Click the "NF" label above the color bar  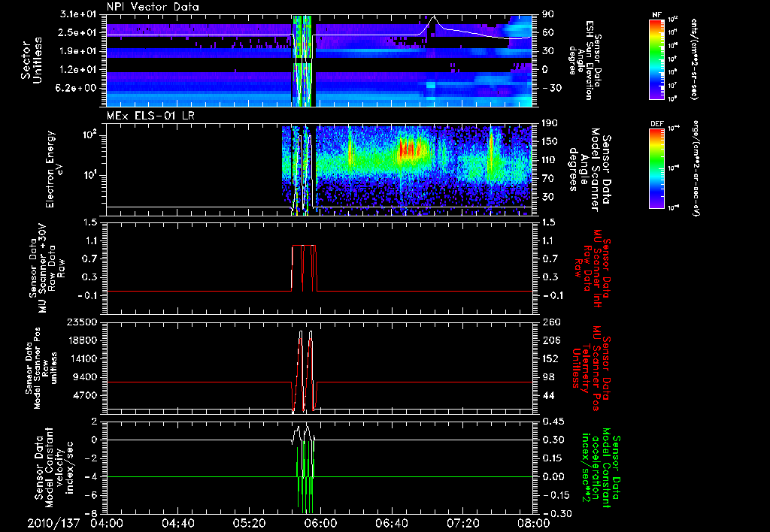(x=656, y=15)
